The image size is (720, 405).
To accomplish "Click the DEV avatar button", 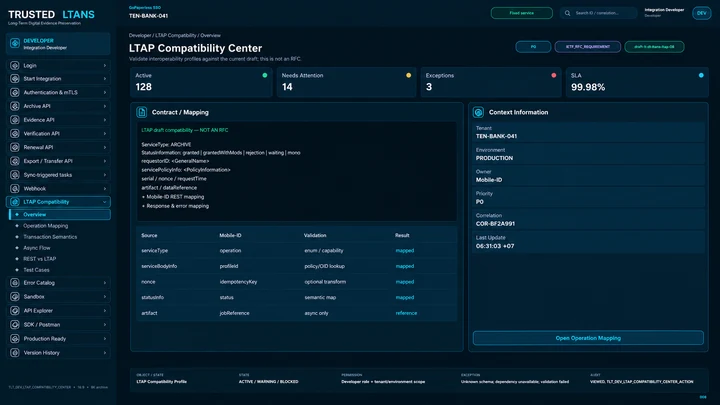I will pos(701,13).
